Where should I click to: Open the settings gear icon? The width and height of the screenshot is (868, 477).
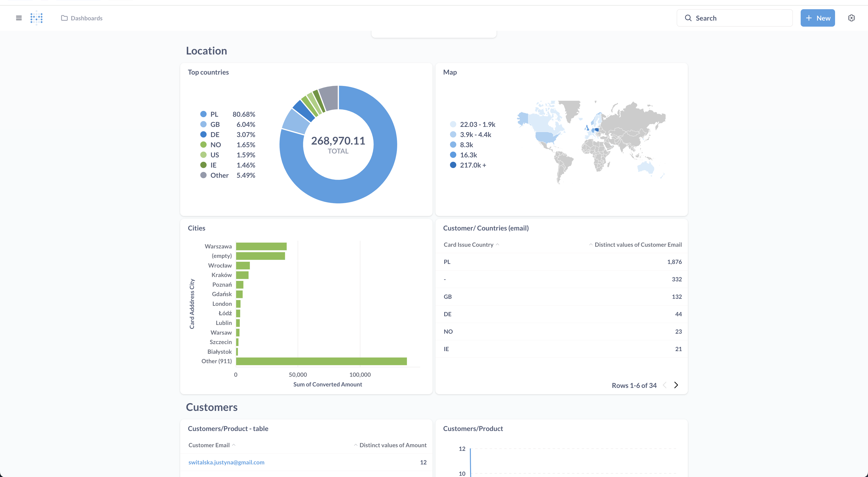[x=851, y=18]
